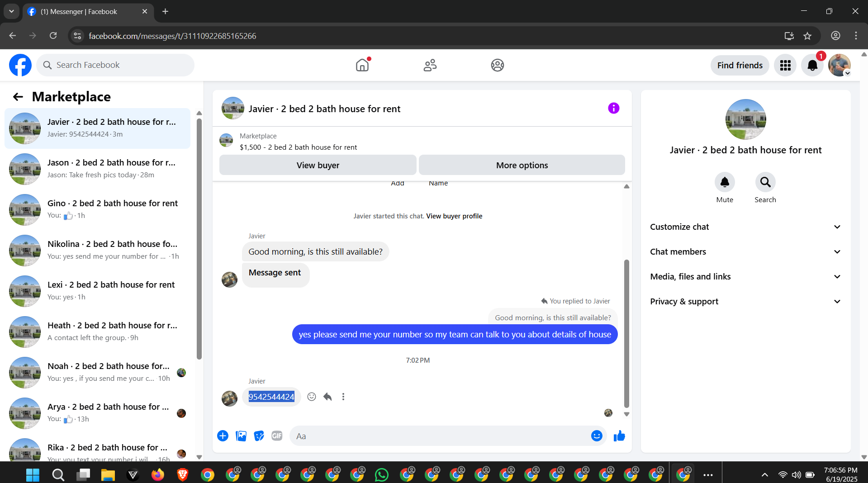The height and width of the screenshot is (483, 868).
Task: Open taskbar search magnifier
Action: point(58,475)
